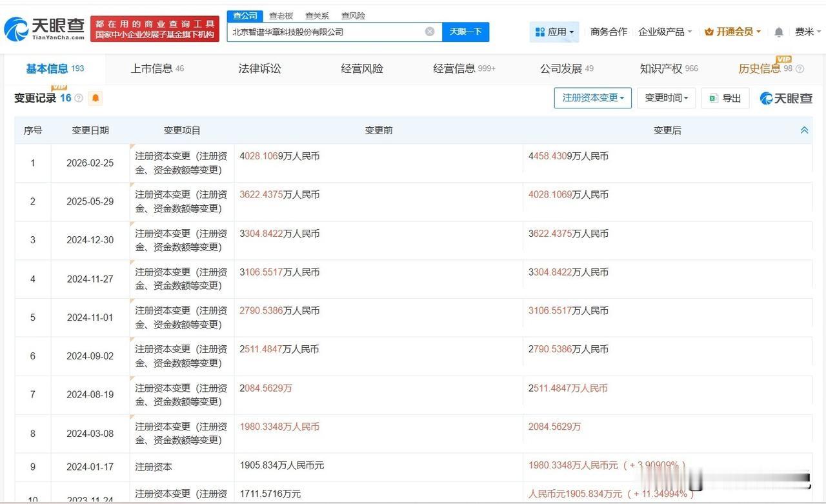
Task: Click the 天眼一下 search button
Action: [466, 32]
